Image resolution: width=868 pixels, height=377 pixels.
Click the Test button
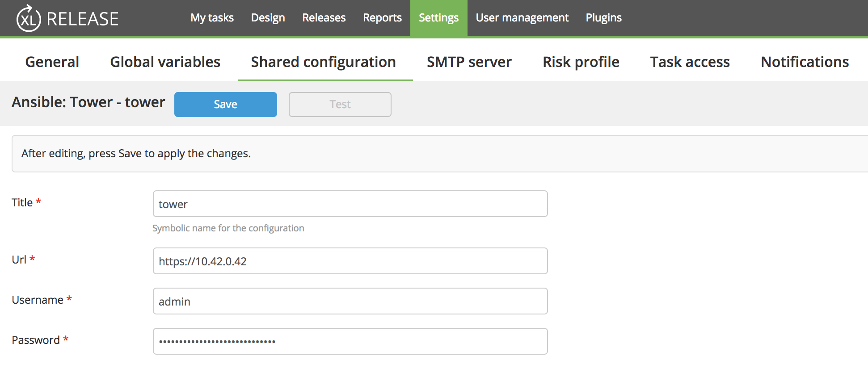[340, 105]
